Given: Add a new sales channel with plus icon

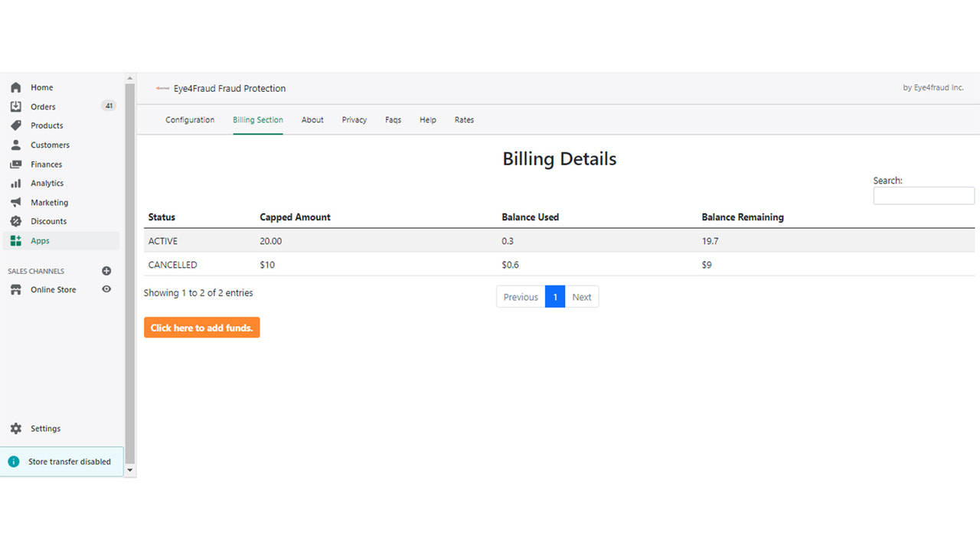Looking at the screenshot, I should (106, 270).
